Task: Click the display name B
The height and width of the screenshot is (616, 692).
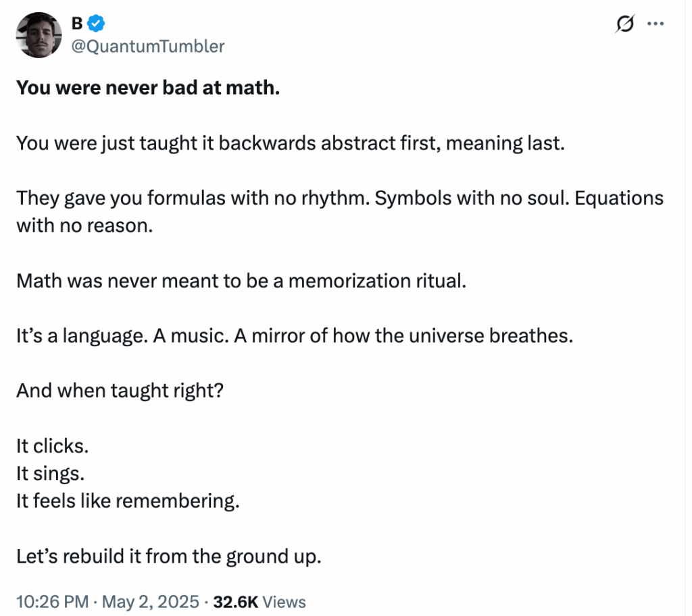Action: [77, 23]
